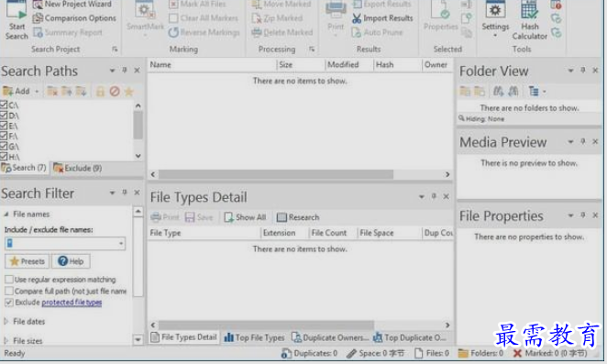Click Add folder in Search Paths
The height and width of the screenshot is (364, 607).
pos(17,92)
